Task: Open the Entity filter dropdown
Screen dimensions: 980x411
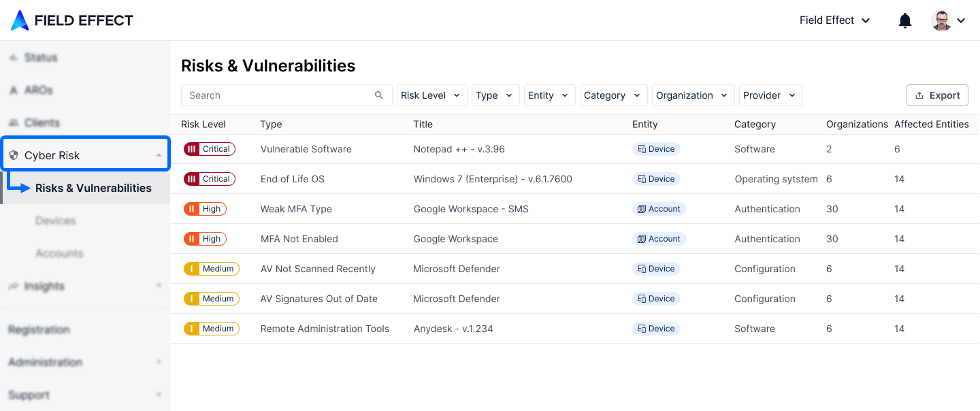Action: coord(550,95)
